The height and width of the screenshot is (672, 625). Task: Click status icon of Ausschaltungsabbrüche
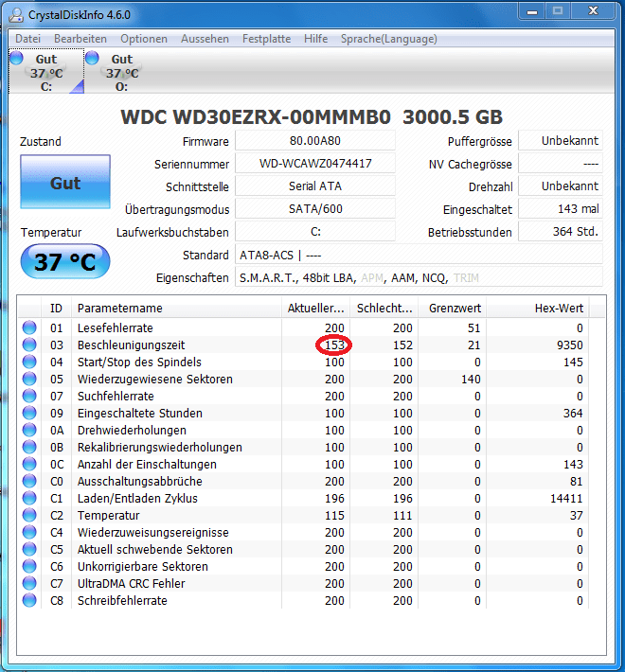point(29,482)
